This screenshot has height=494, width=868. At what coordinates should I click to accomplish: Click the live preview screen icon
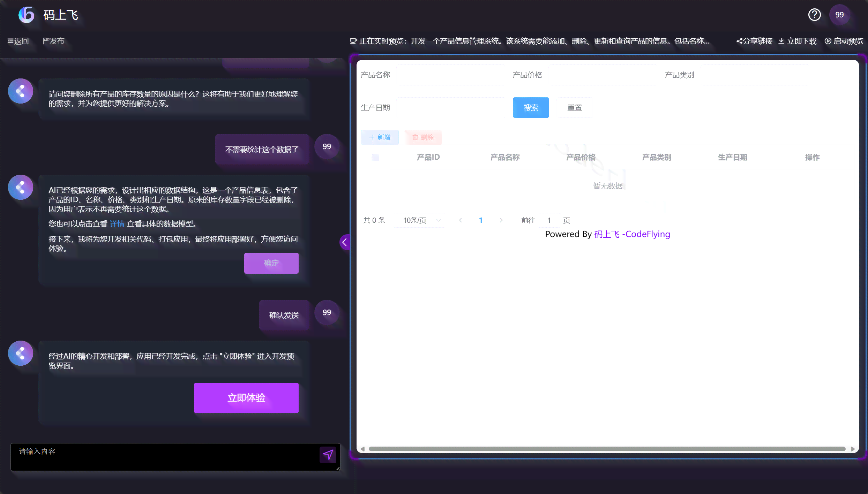pos(353,41)
